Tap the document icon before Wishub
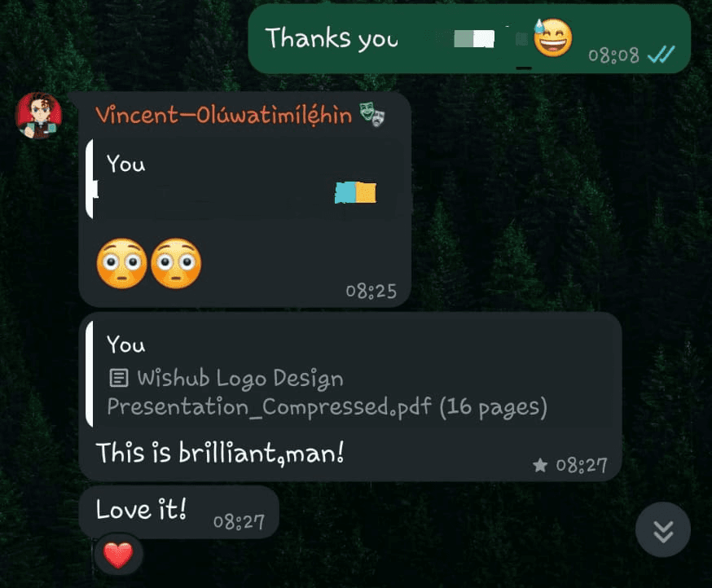 [x=119, y=378]
